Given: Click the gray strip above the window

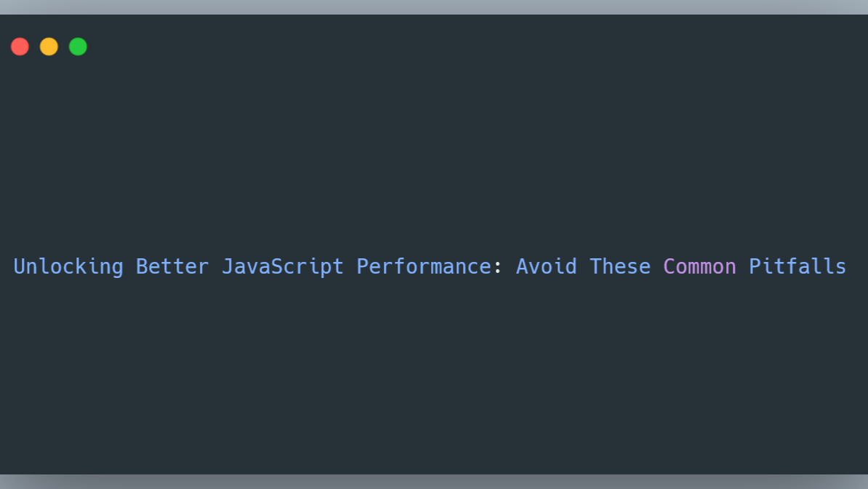Looking at the screenshot, I should tap(434, 7).
